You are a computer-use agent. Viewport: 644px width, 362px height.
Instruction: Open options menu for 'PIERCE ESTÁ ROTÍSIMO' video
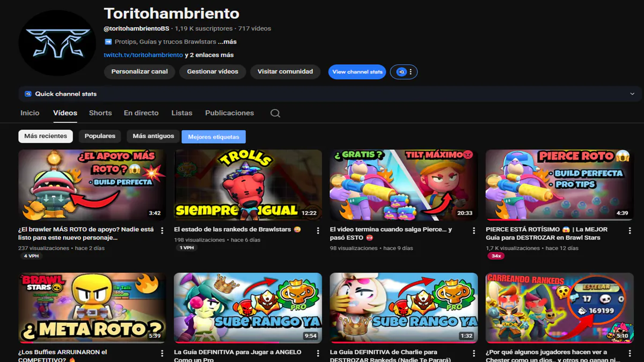(x=630, y=231)
